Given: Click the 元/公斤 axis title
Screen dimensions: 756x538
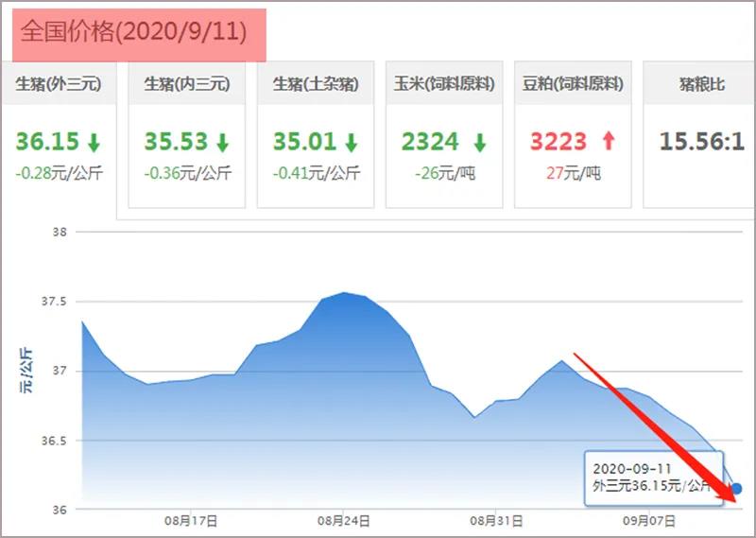Looking at the screenshot, I should pos(26,370).
